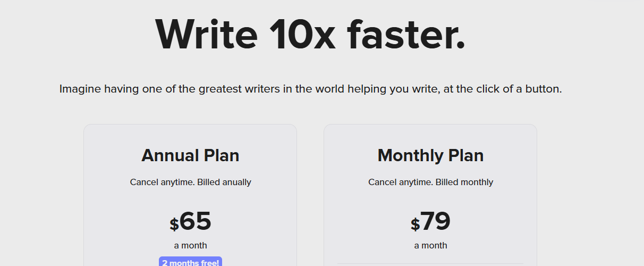The image size is (644, 266).
Task: Click "a month" under the $65 price
Action: pyautogui.click(x=190, y=245)
